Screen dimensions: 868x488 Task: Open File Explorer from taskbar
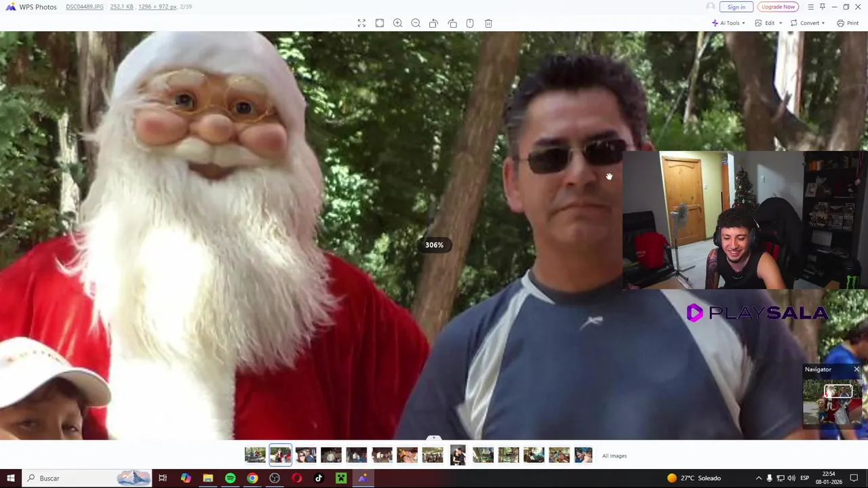tap(208, 478)
